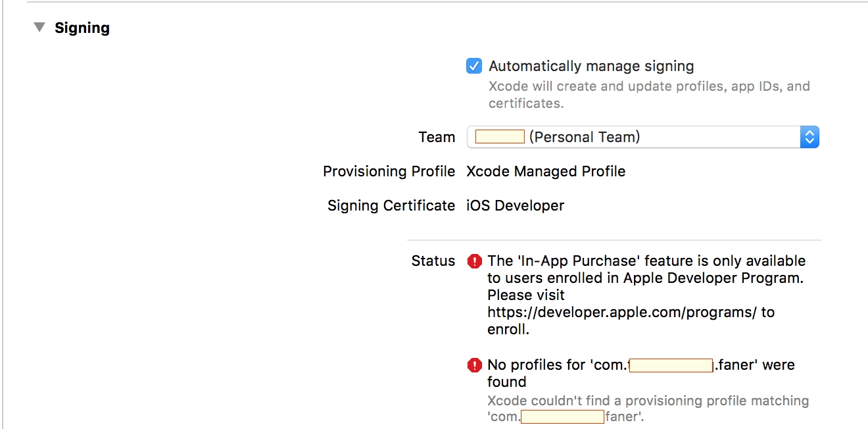
Task: Open the Team dropdown menu
Action: [642, 137]
